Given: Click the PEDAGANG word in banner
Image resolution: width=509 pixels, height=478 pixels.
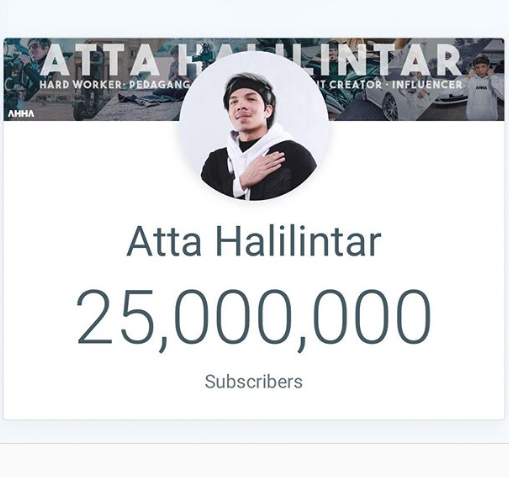Looking at the screenshot, I should click(159, 85).
